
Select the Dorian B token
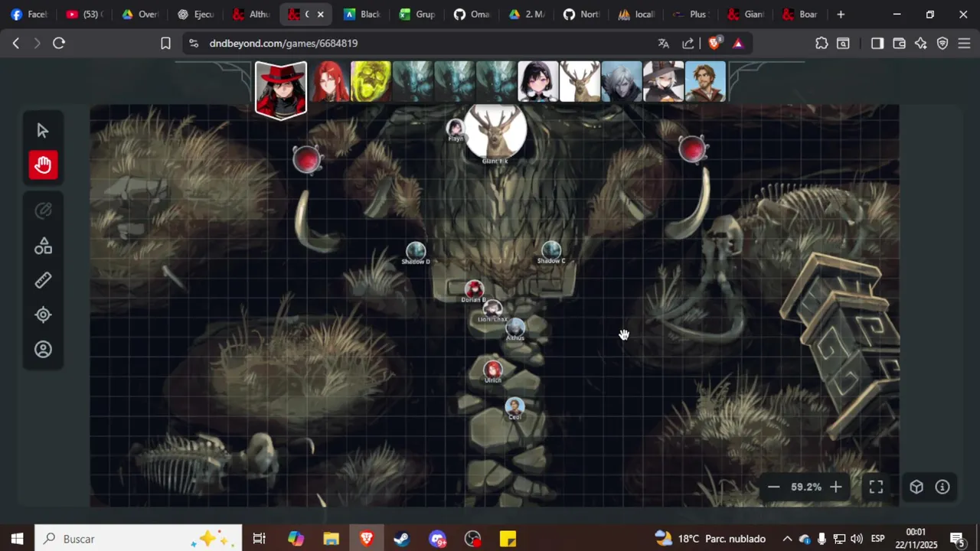475,289
